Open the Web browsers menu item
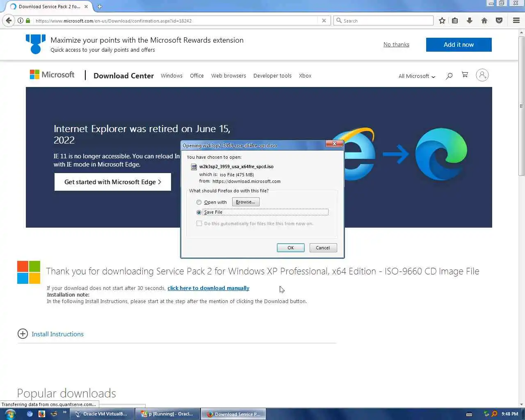This screenshot has height=420, width=525. point(228,76)
